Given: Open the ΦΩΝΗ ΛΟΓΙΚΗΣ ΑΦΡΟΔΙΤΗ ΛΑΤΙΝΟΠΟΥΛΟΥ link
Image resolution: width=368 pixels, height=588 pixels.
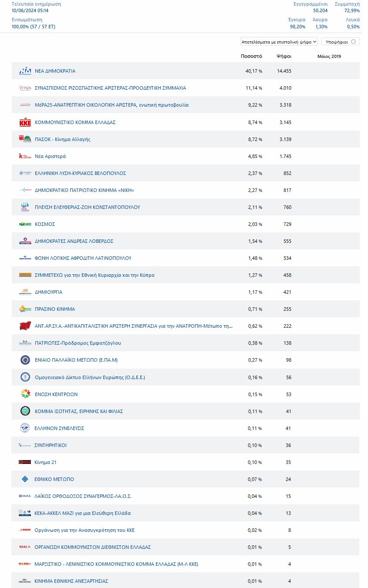Looking at the screenshot, I should click(83, 258).
